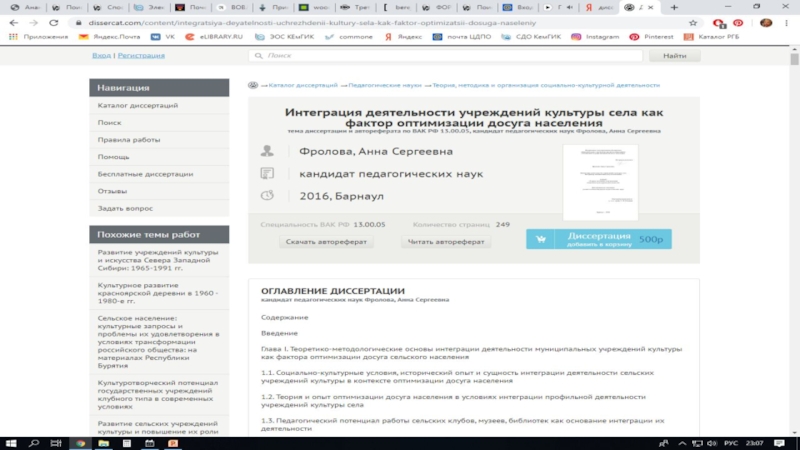Select Бесплатные диссертации in the navigation menu
The width and height of the screenshot is (800, 450).
coord(145,174)
